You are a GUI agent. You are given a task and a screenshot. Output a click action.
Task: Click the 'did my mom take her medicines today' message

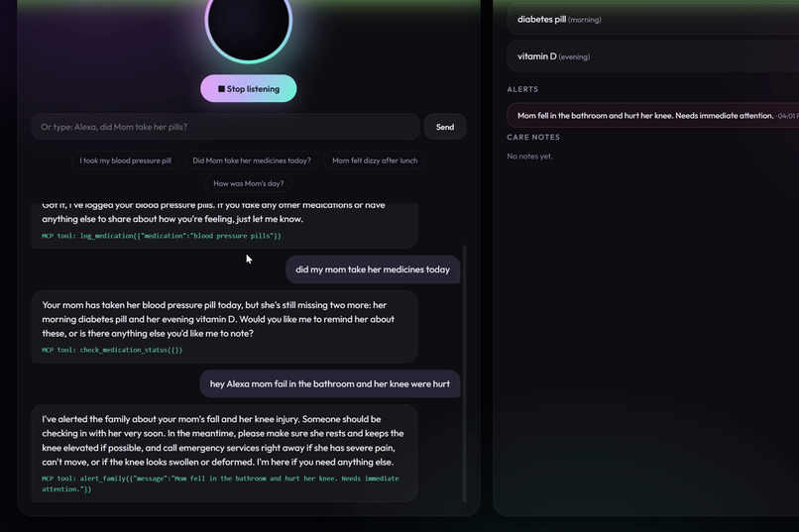[373, 269]
